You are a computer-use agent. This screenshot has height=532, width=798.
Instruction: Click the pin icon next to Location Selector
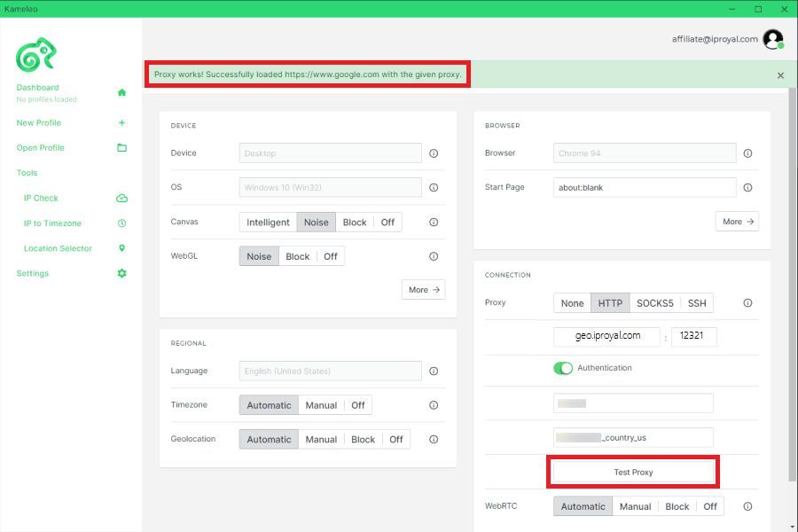click(x=121, y=248)
